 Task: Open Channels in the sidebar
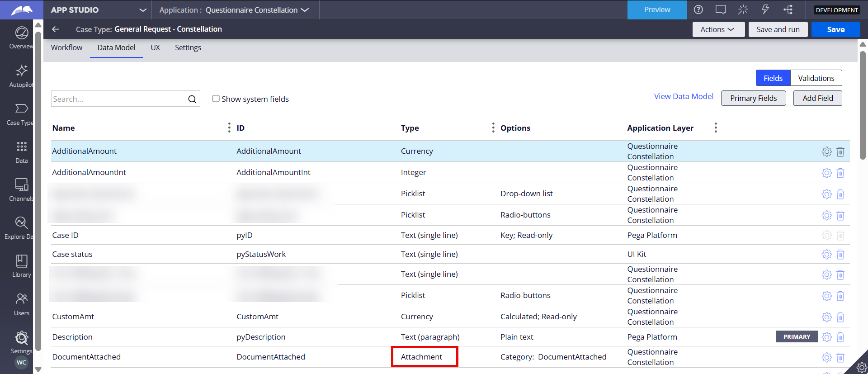pos(21,185)
